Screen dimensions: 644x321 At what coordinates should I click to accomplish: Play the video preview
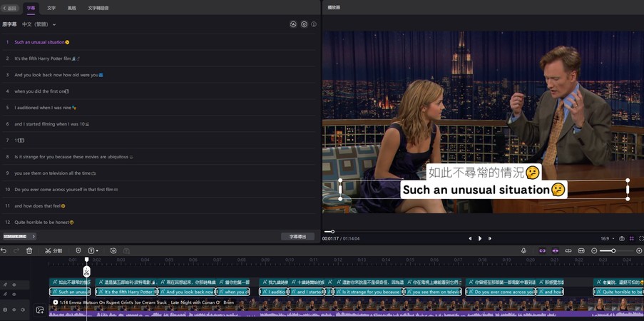point(480,238)
